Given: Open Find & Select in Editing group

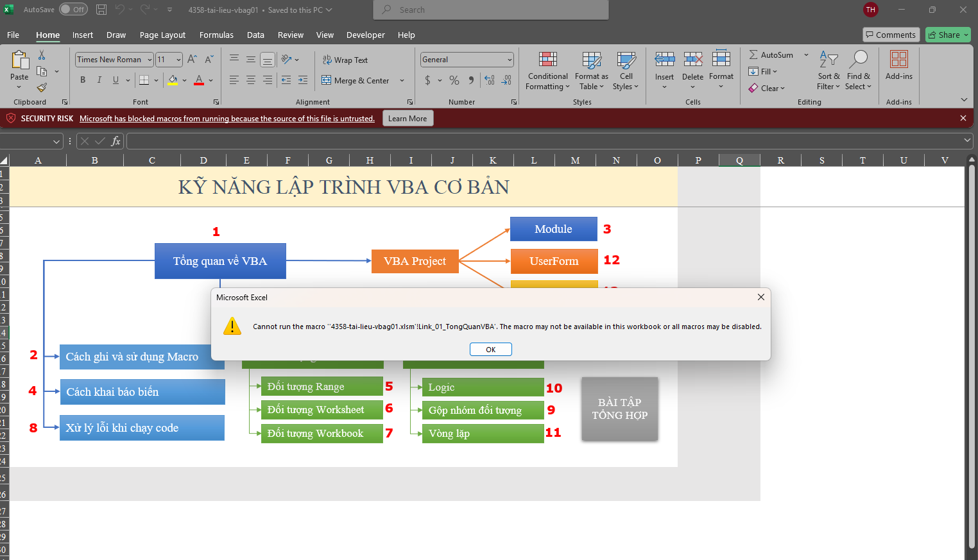Looking at the screenshot, I should click(858, 71).
